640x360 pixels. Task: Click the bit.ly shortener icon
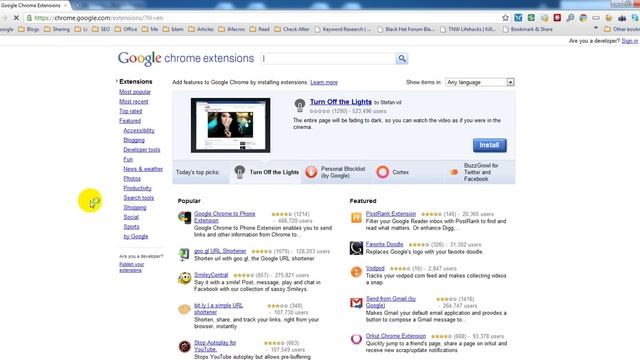184,309
